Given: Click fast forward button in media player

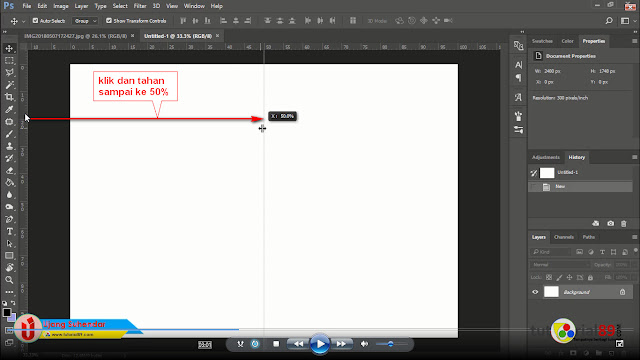Looking at the screenshot, I should [x=341, y=344].
